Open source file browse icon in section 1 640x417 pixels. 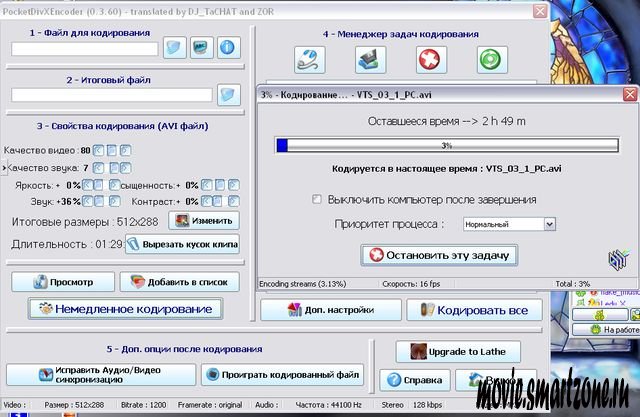[x=175, y=48]
